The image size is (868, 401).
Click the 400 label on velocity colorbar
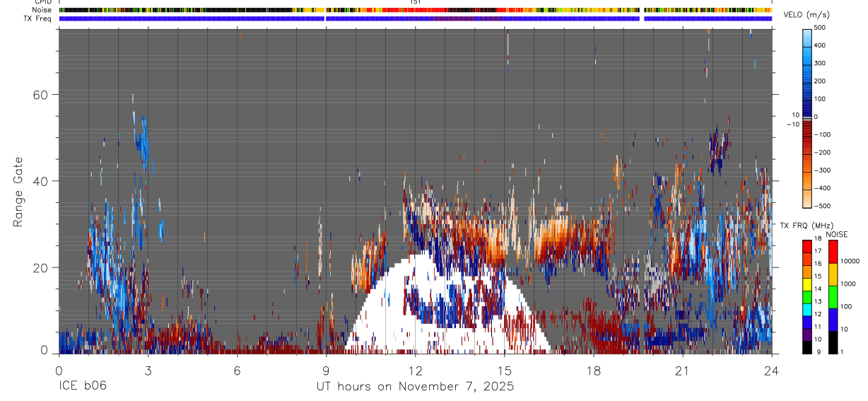click(820, 45)
